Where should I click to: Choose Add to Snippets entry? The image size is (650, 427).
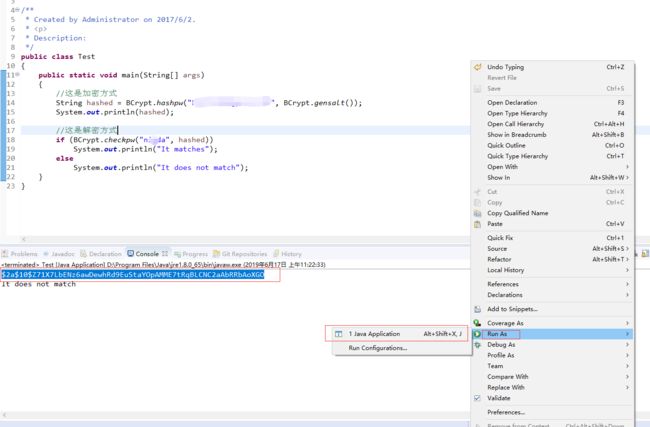[x=553, y=309]
